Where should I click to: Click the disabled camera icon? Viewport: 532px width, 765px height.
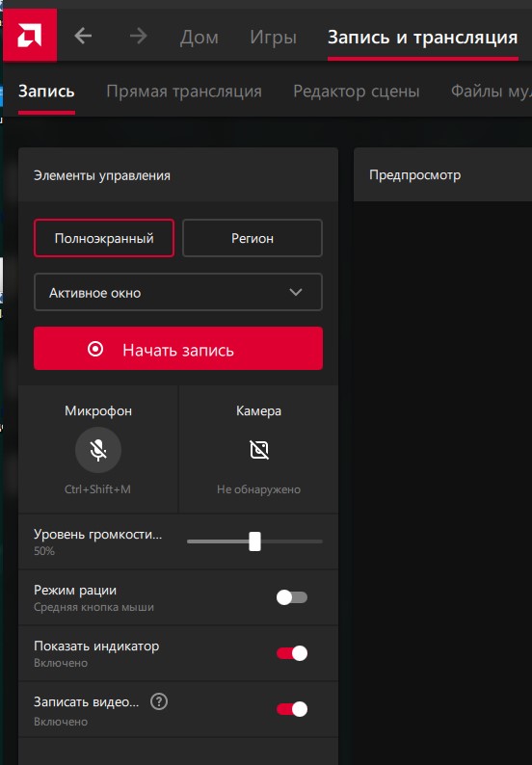(x=258, y=450)
